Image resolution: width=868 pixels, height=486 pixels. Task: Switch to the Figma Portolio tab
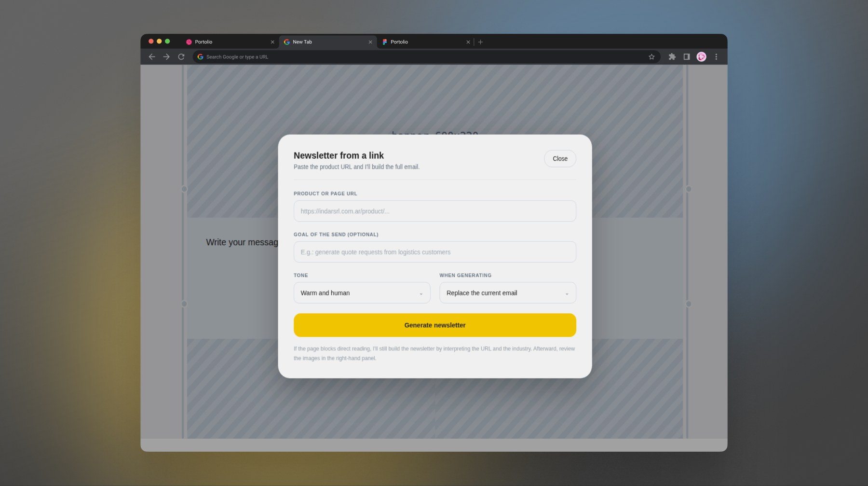(425, 42)
